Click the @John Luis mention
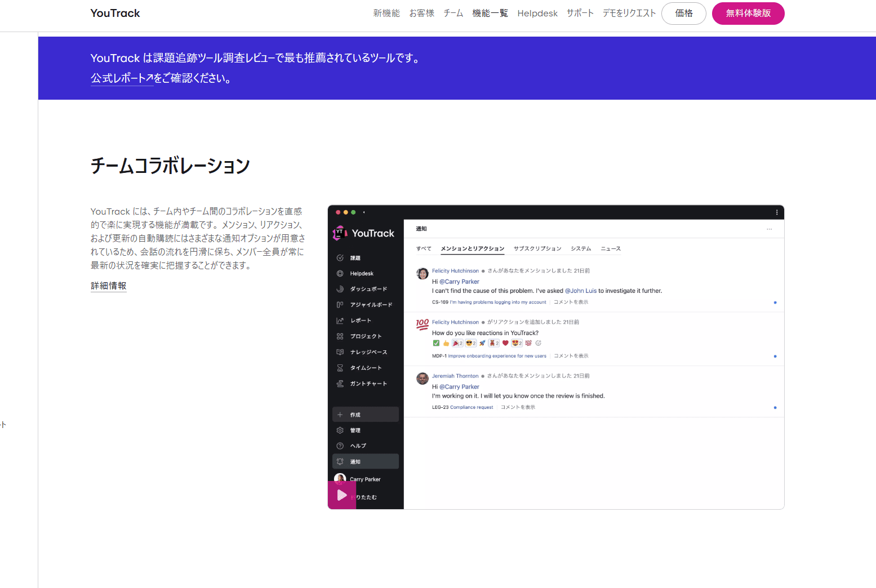This screenshot has width=876, height=588. [581, 291]
